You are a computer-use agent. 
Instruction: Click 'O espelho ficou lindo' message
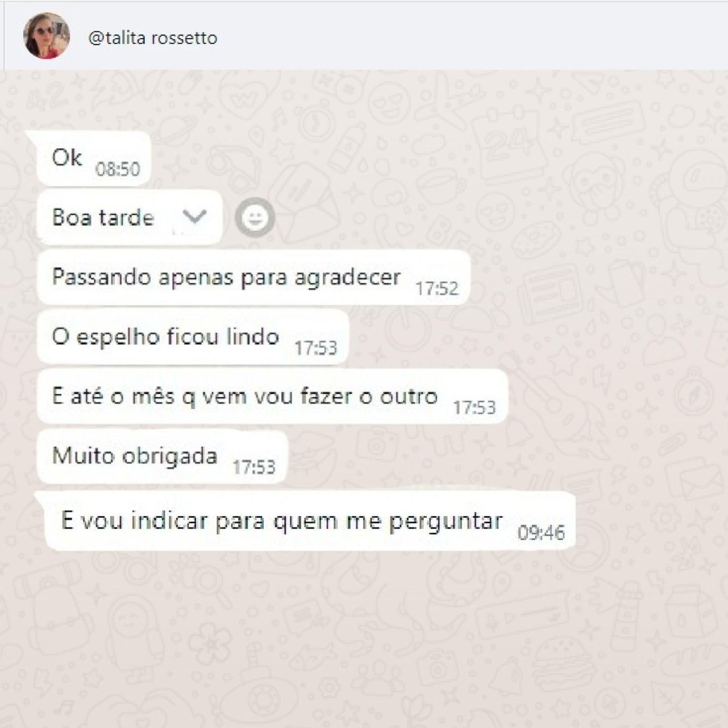click(x=193, y=337)
